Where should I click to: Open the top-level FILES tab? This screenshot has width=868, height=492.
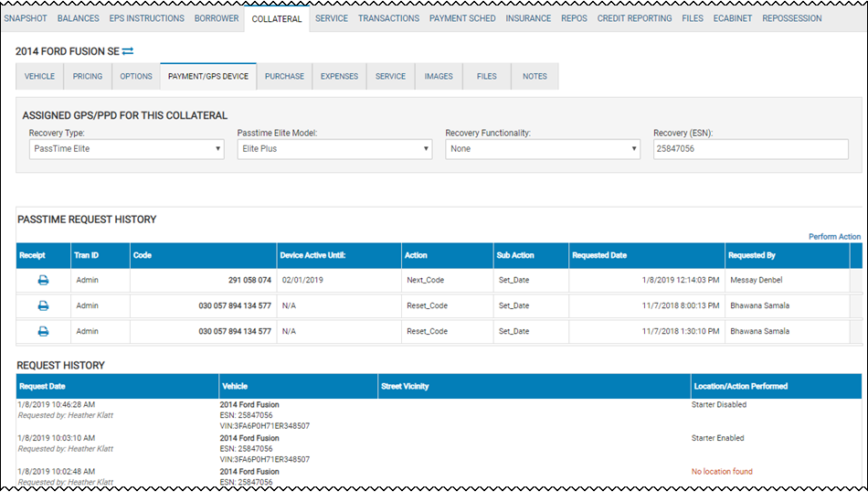(693, 18)
